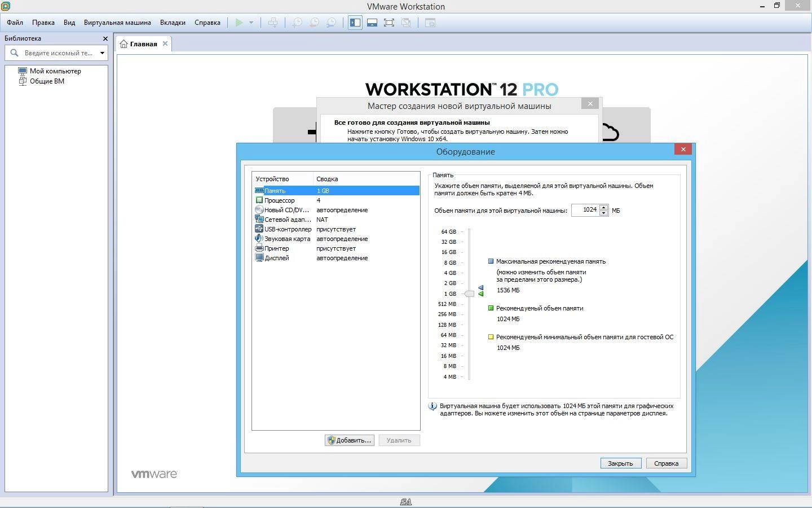Click the Send Ctrl+Alt+Del toolbar icon

[x=273, y=23]
